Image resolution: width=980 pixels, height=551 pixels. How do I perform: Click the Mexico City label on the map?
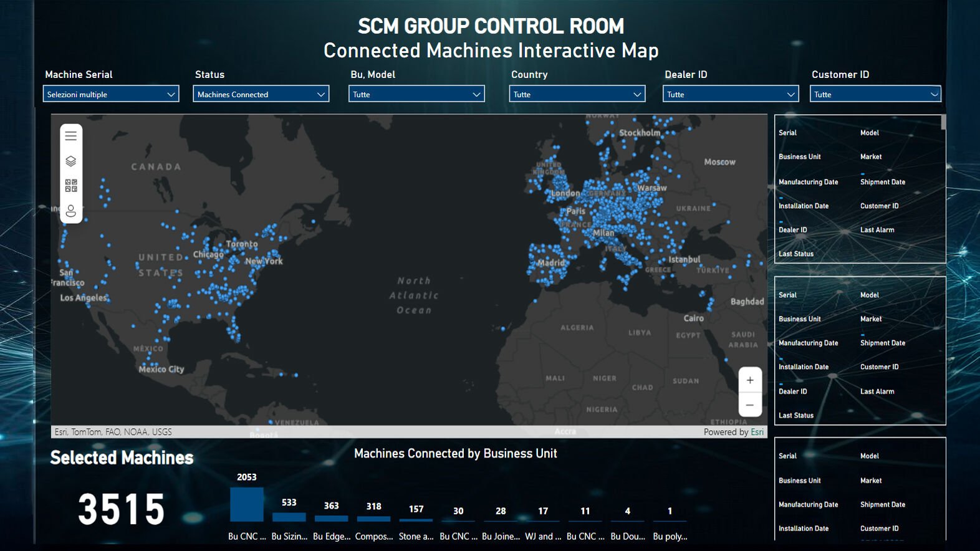(x=161, y=369)
